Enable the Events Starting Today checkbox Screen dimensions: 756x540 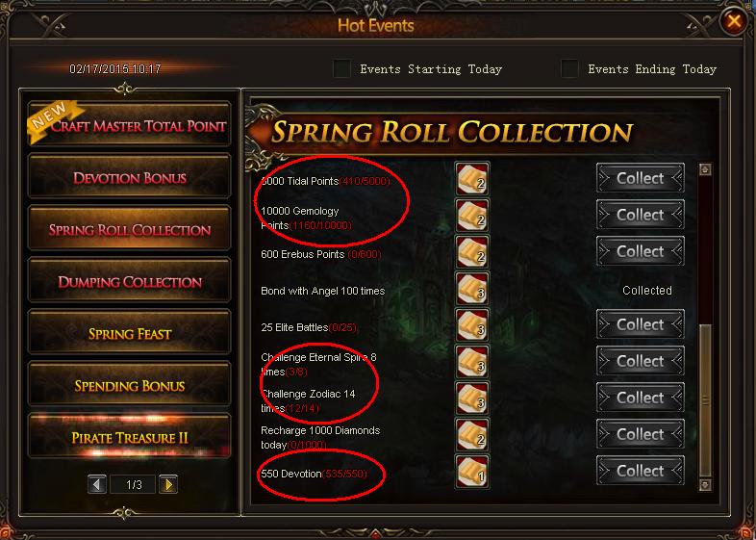coord(341,68)
